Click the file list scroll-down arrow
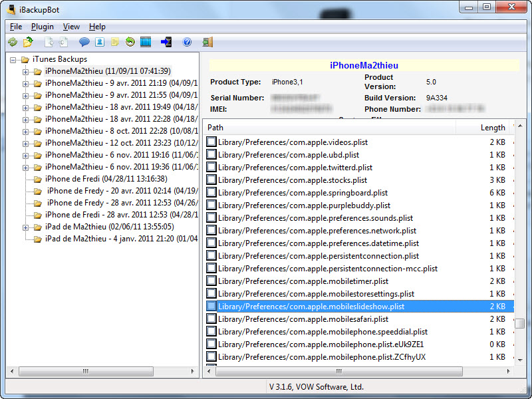Image resolution: width=532 pixels, height=399 pixels. coord(520,360)
